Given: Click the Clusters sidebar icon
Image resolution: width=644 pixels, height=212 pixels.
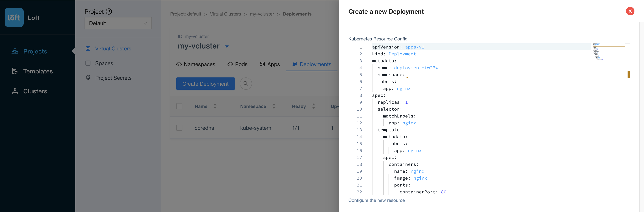Looking at the screenshot, I should 15,91.
